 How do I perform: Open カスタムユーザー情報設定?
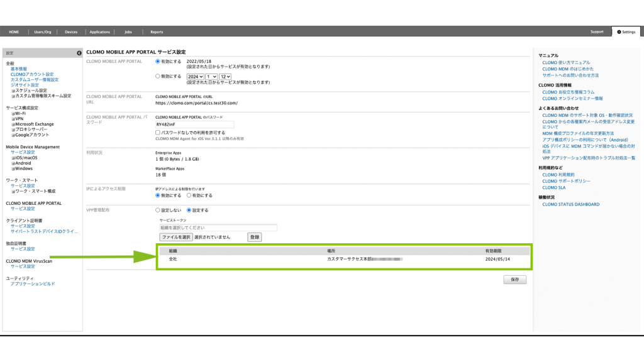tap(35, 80)
